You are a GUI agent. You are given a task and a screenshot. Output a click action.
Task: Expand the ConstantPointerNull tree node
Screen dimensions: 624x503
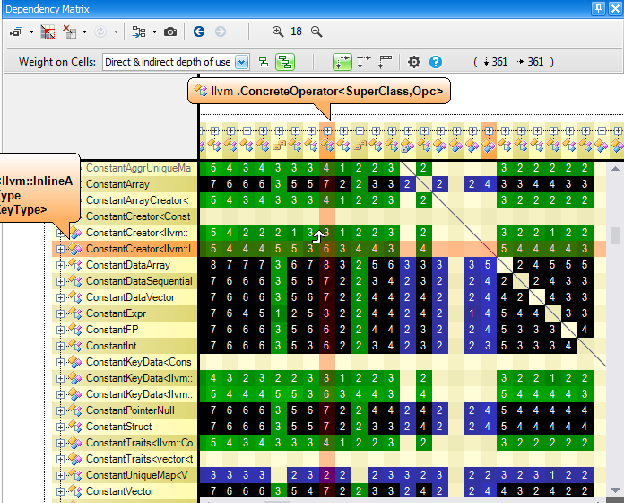point(60,411)
